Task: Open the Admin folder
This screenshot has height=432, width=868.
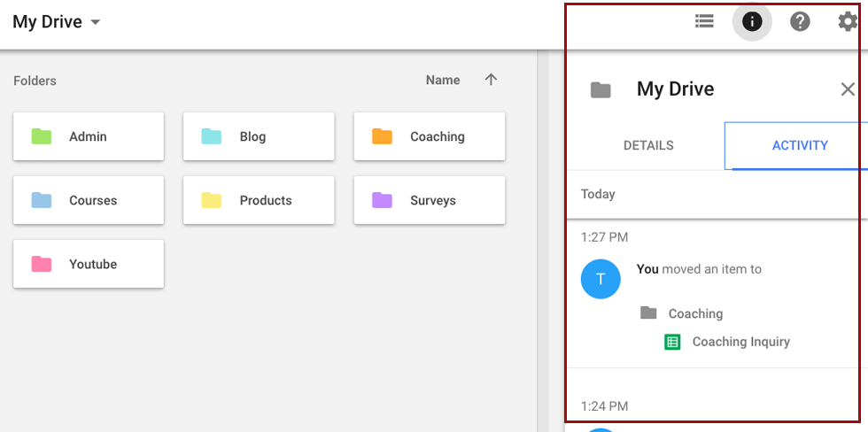Action: tap(89, 136)
